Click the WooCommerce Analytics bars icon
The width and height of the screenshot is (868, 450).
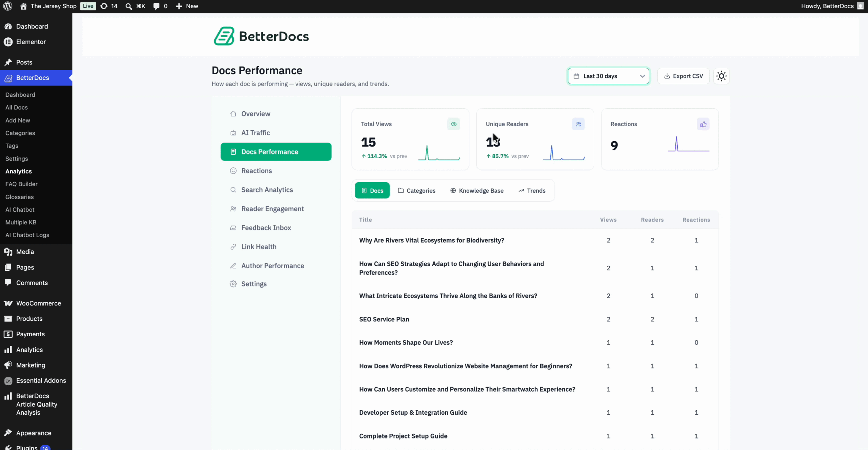tap(8, 350)
